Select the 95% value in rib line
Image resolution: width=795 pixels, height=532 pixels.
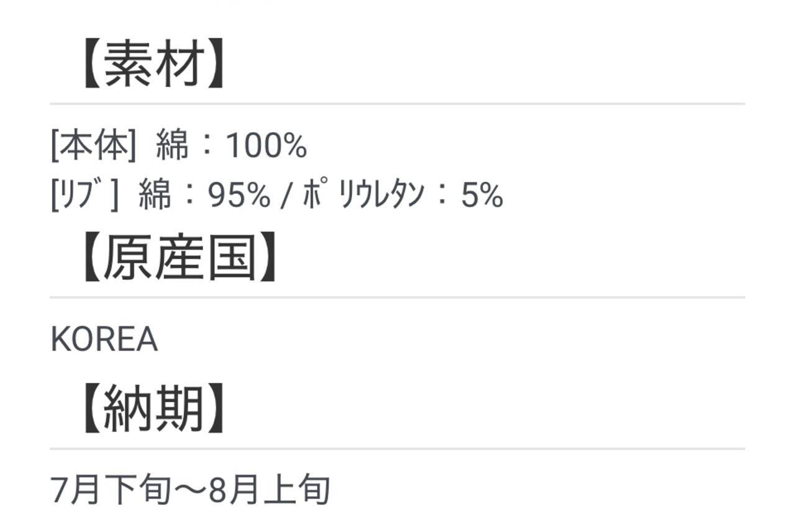(239, 196)
